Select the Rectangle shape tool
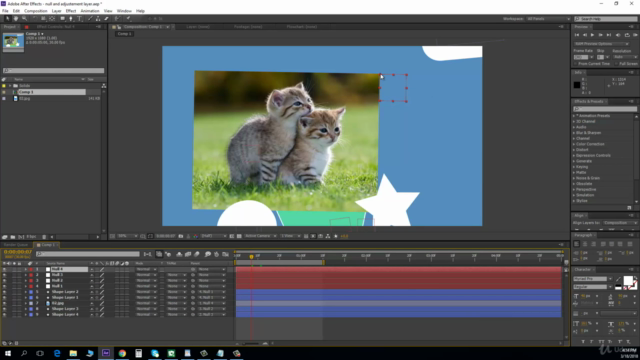Screen dimensions: 640x360 62,18
